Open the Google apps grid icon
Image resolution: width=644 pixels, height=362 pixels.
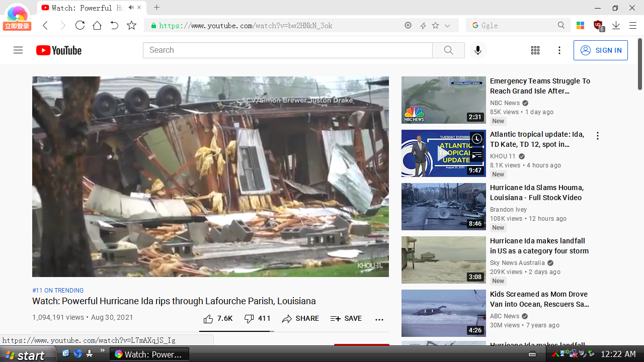(x=535, y=50)
